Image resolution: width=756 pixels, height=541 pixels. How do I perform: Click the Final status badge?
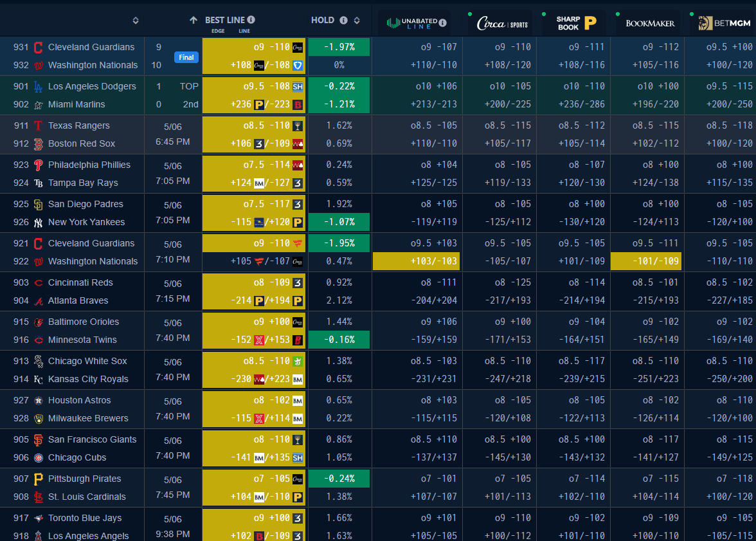tap(186, 57)
